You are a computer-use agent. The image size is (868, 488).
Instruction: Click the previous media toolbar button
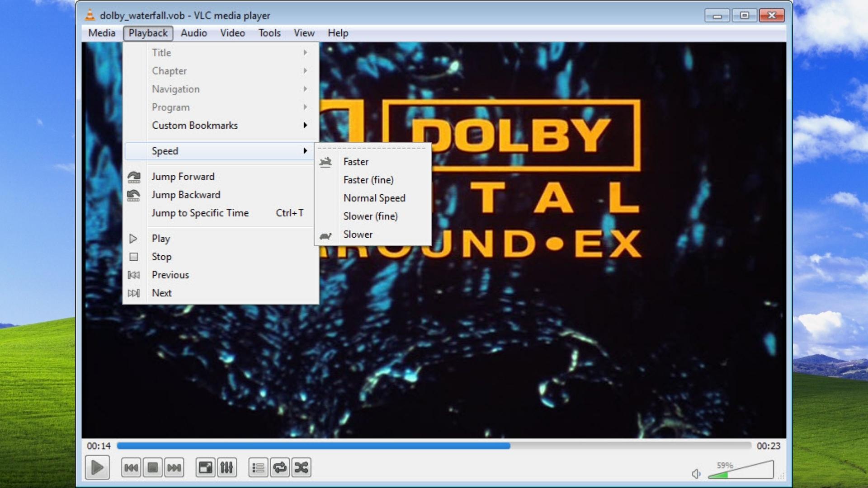[x=131, y=468]
